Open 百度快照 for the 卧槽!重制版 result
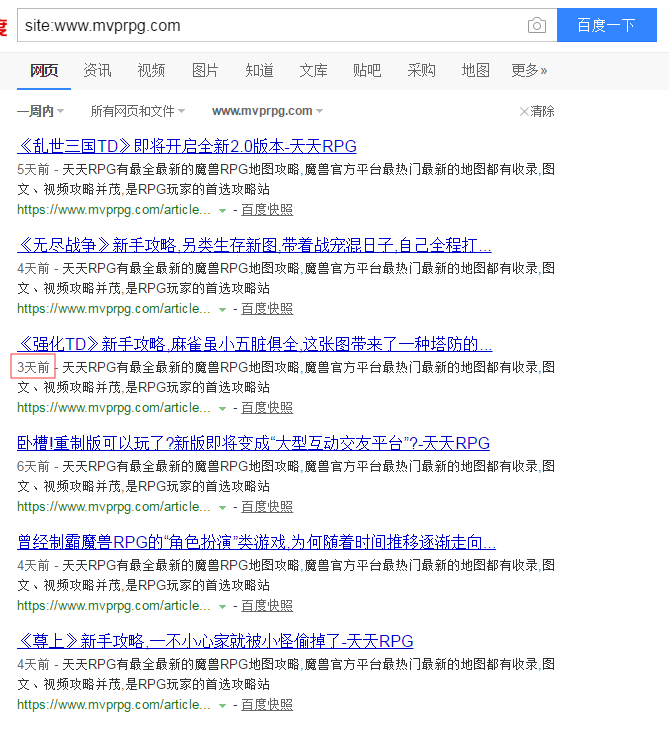669x739 pixels. (267, 507)
